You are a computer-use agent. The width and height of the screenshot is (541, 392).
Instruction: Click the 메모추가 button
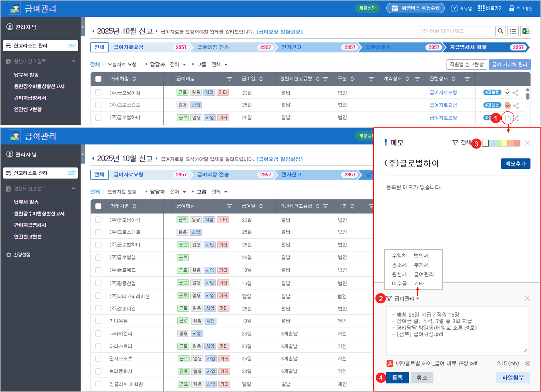(x=515, y=164)
